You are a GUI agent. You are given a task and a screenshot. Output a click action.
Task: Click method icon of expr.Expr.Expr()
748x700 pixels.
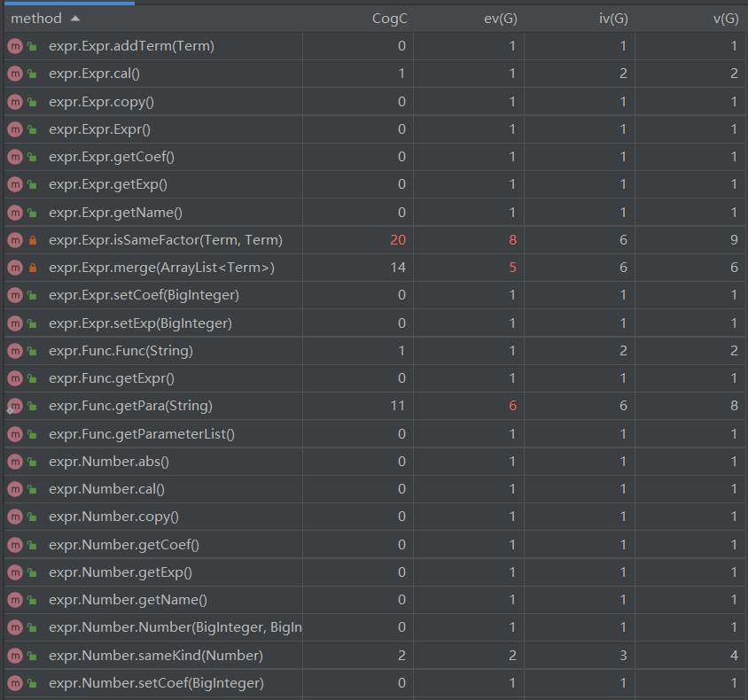[x=15, y=129]
